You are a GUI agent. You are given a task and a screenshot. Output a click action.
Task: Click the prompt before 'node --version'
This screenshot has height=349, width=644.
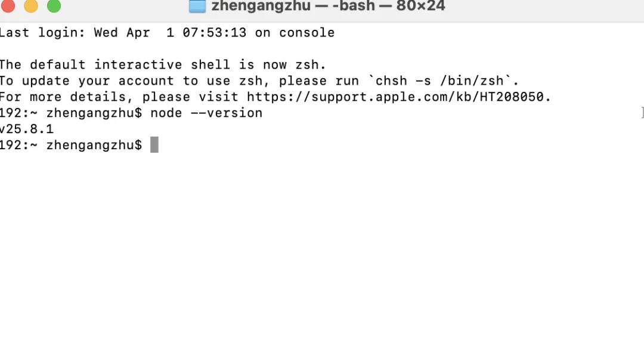point(70,113)
